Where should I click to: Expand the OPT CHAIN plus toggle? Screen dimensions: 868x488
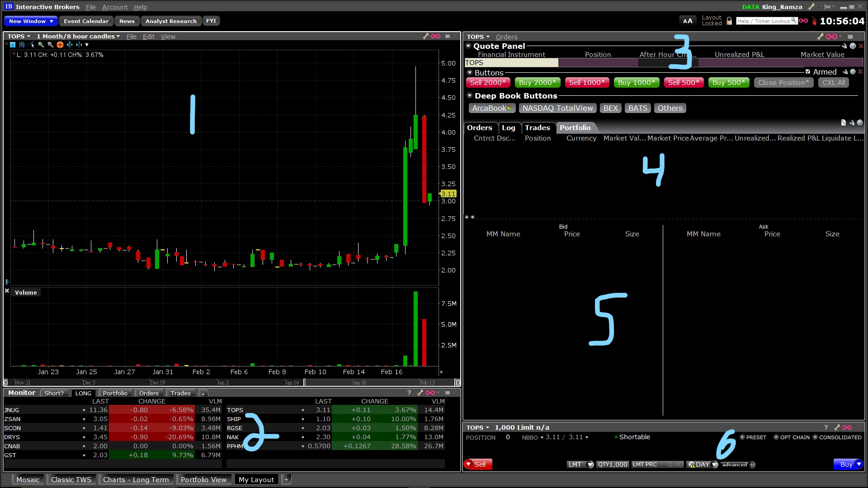tap(776, 437)
